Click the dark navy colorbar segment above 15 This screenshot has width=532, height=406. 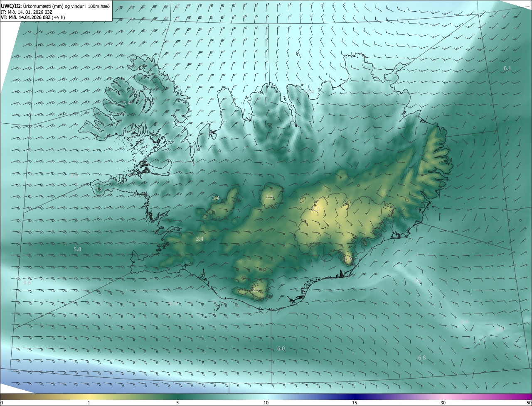355,396
